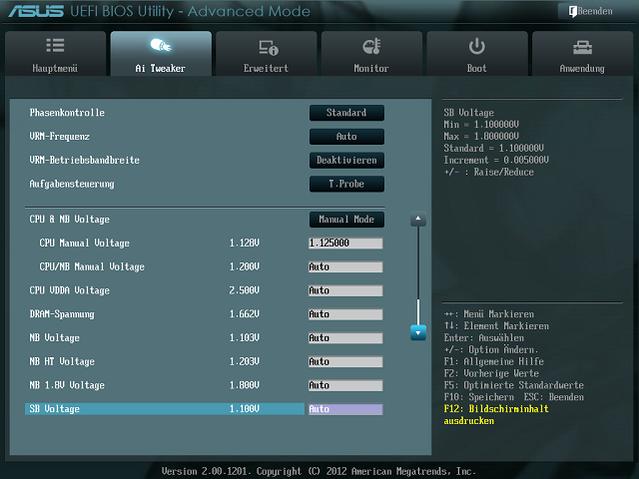This screenshot has height=479, width=639.
Task: Open Aufgabensteuerung T.Probe dropdown
Action: point(346,184)
